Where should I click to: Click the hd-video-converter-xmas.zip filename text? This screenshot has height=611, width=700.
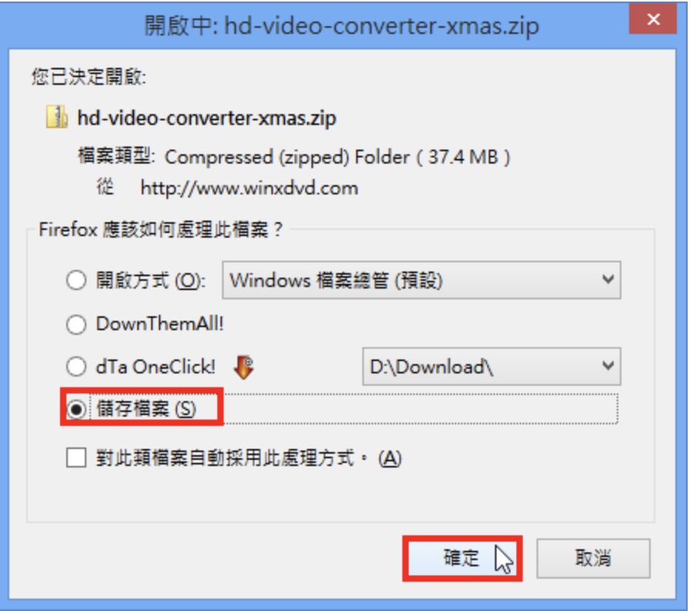(x=207, y=118)
